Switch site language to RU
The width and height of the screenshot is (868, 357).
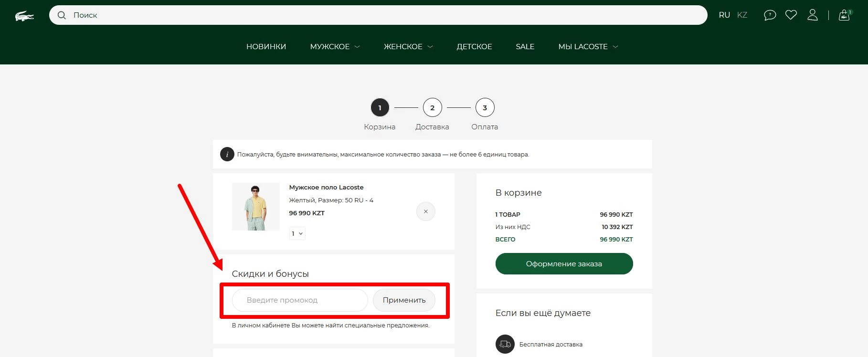[724, 15]
